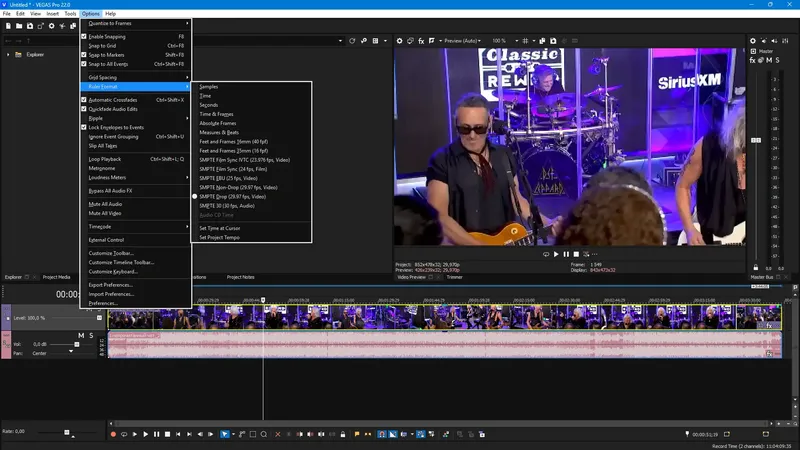
Task: Toggle Lock Envelopes to Events
Action: pos(116,127)
